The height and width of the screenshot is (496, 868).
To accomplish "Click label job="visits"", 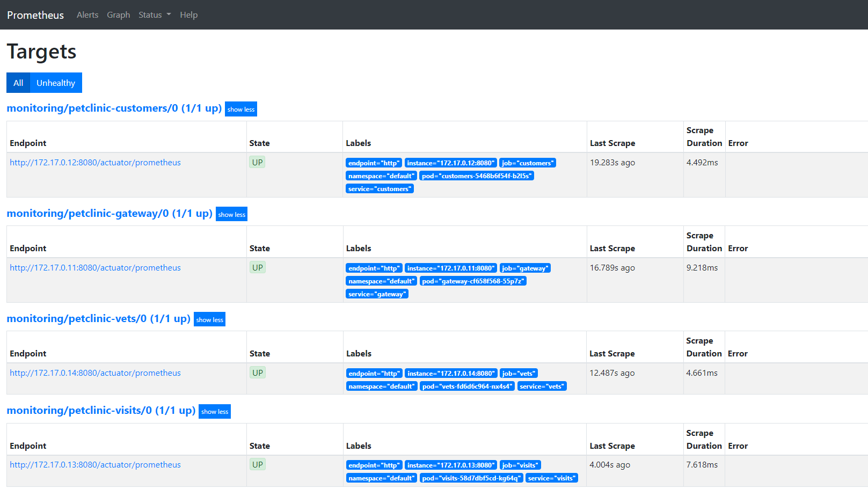I will pyautogui.click(x=520, y=465).
